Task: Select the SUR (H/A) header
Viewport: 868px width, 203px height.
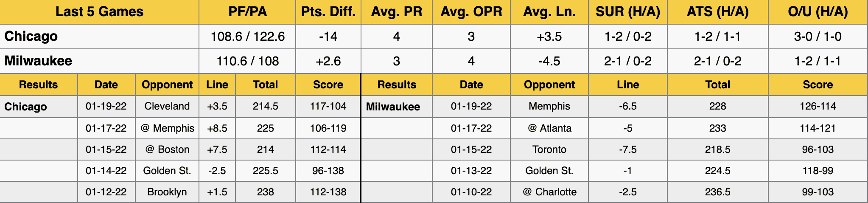Action: [x=628, y=12]
